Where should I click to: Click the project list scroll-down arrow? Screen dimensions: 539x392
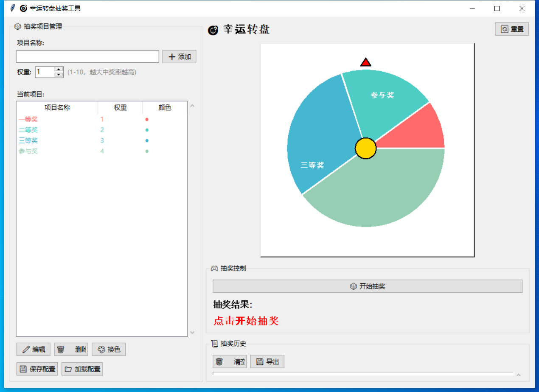(x=192, y=333)
